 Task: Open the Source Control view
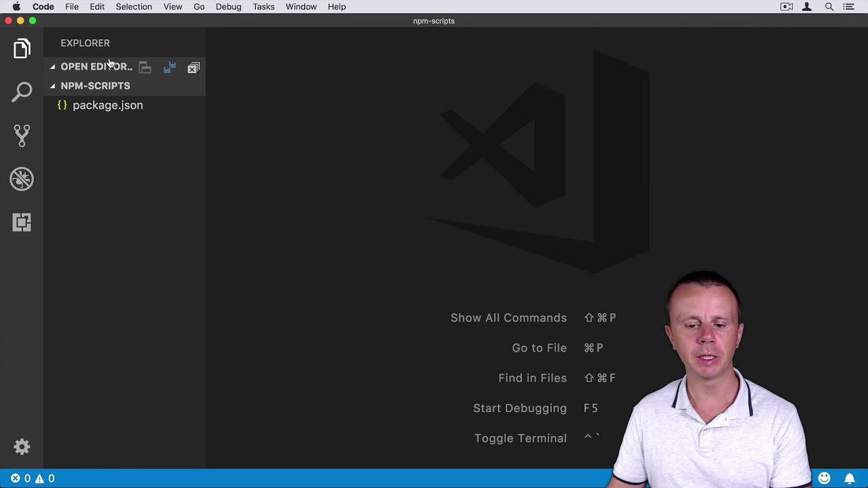(x=22, y=136)
